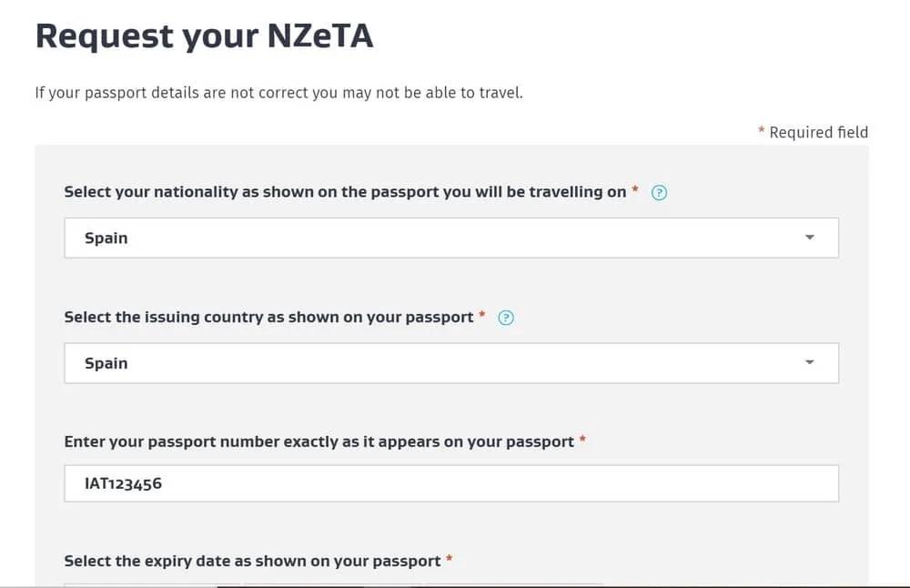Screen dimensions: 910x588
Task: Select the Spain value in issuing country field
Action: (x=106, y=362)
